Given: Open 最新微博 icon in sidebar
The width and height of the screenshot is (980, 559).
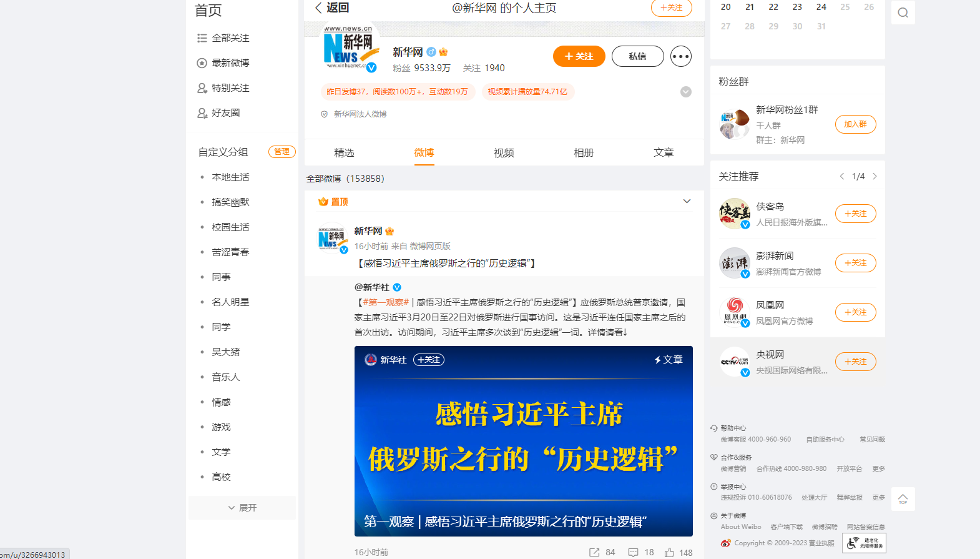Looking at the screenshot, I should click(x=202, y=63).
